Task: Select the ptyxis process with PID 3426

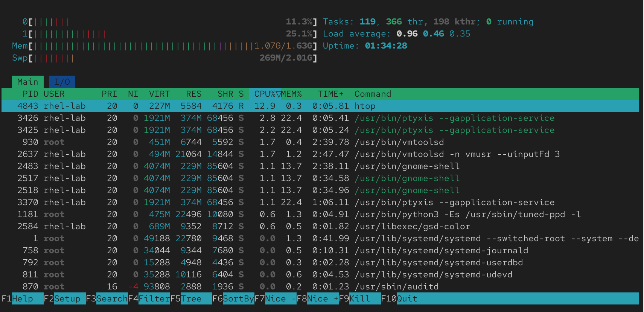Action: [x=320, y=118]
